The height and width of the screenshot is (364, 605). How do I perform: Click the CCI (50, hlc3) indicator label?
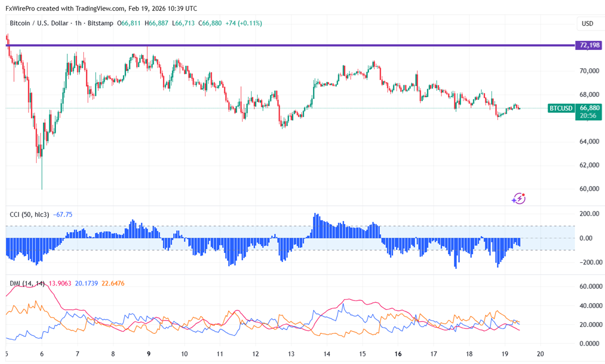point(30,215)
